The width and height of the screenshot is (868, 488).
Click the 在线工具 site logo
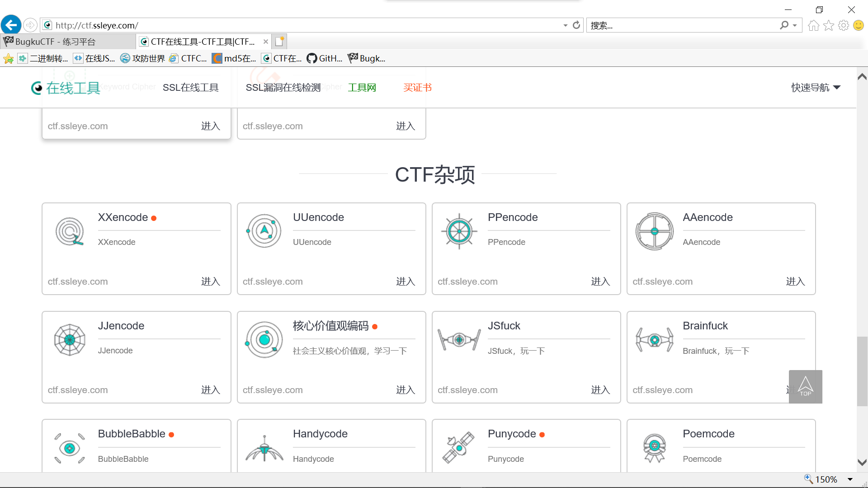[65, 88]
